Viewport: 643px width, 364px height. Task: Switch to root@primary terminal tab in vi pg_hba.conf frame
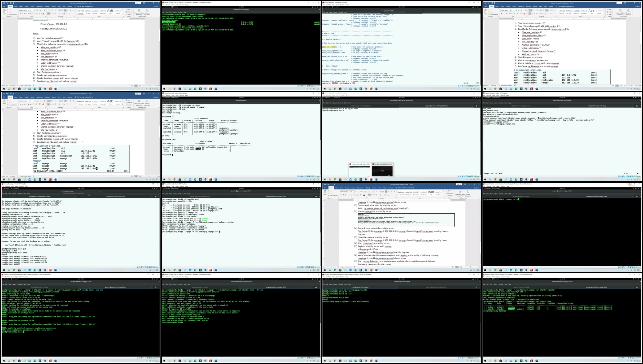click(360, 106)
